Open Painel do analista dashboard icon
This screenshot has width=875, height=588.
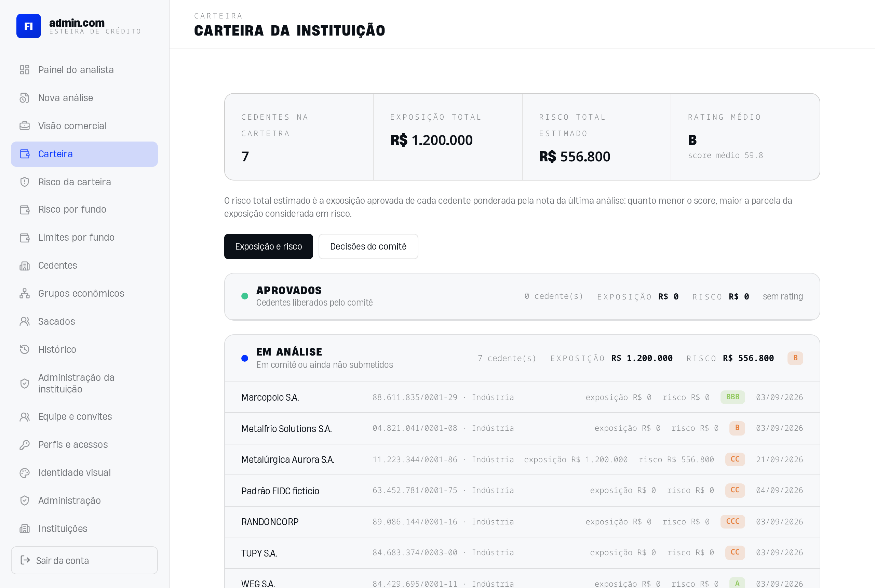point(25,70)
